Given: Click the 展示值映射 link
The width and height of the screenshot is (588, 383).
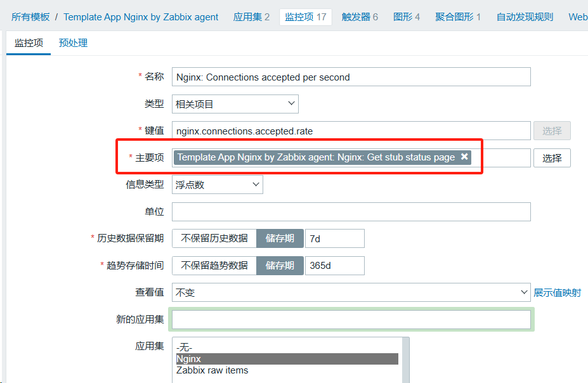Looking at the screenshot, I should [x=557, y=292].
